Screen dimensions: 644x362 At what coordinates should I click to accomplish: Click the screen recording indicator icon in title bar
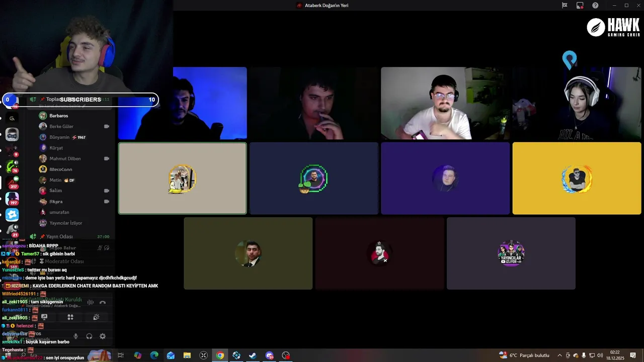tap(580, 6)
